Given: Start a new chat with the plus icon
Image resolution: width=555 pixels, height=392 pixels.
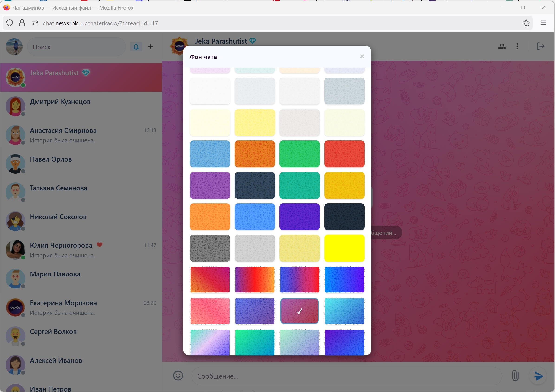Looking at the screenshot, I should point(150,47).
